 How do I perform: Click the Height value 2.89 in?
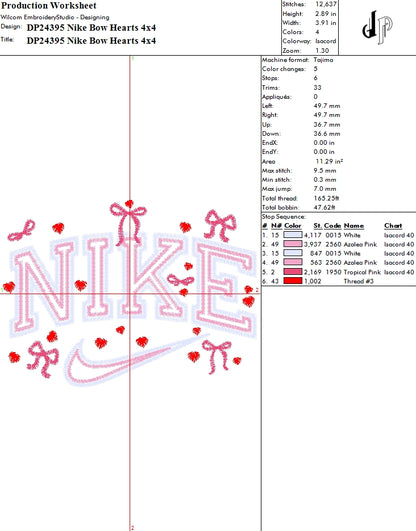pyautogui.click(x=326, y=14)
